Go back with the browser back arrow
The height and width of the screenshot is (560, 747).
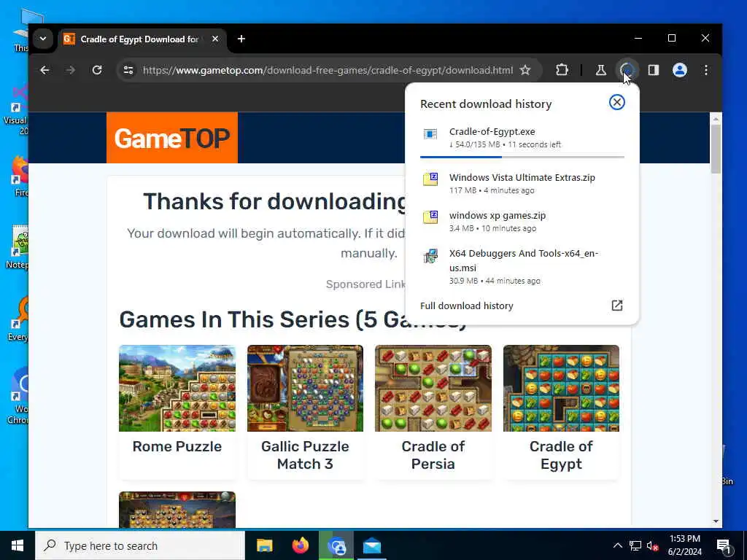click(x=44, y=70)
